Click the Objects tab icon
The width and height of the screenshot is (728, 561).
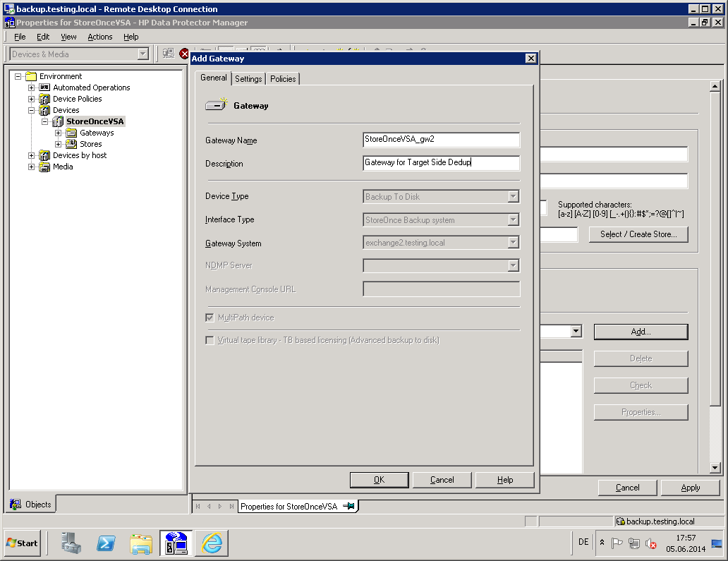tap(16, 505)
